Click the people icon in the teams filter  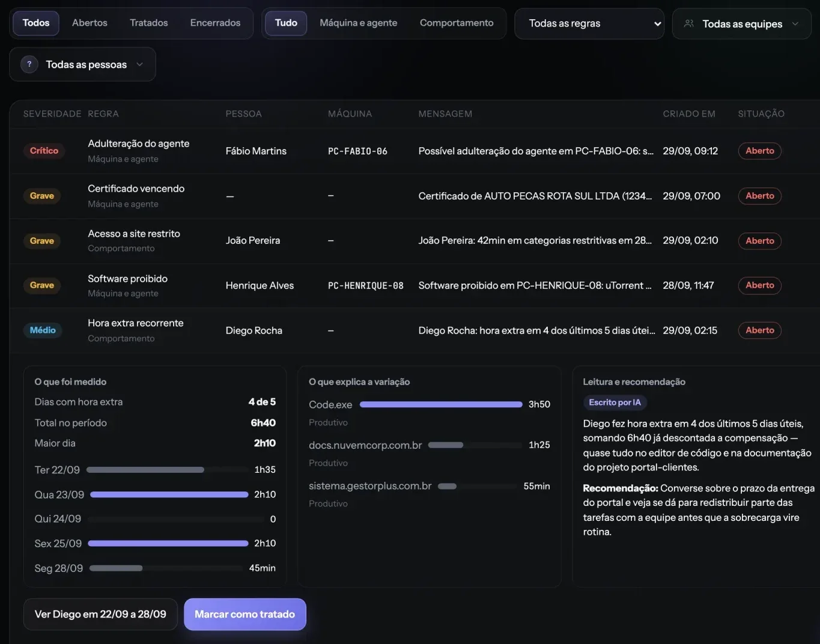pos(689,23)
